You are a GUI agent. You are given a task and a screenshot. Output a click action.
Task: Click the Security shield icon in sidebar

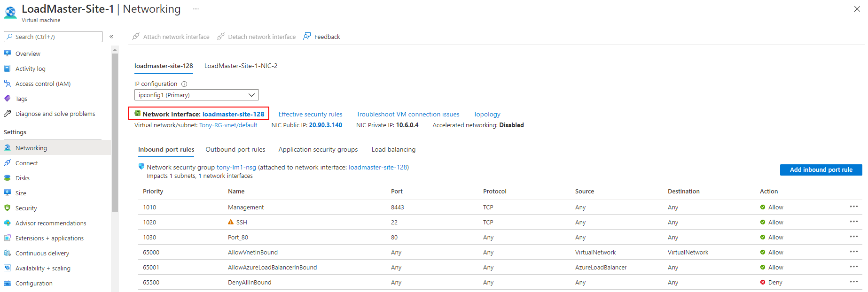[8, 208]
